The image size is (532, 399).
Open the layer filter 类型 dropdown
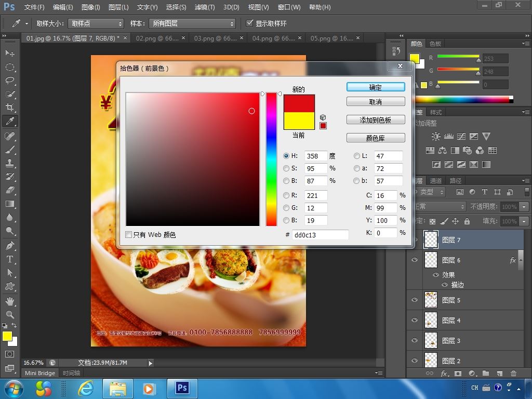point(430,192)
